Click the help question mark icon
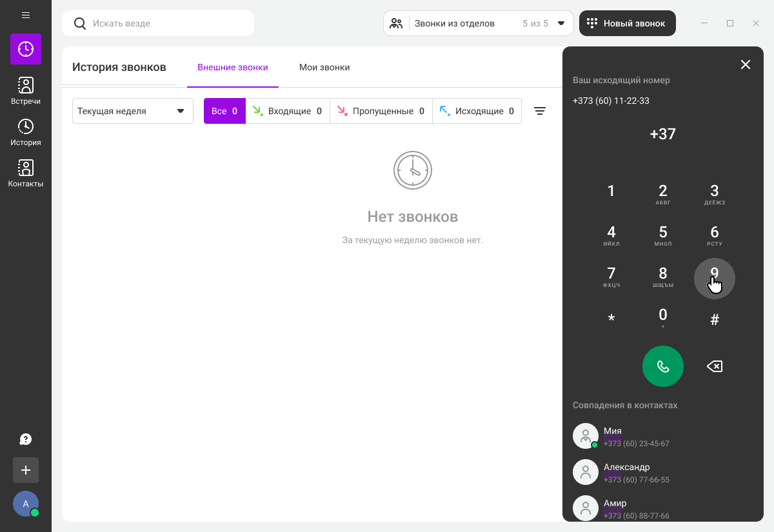This screenshot has height=532, width=774. 26,439
